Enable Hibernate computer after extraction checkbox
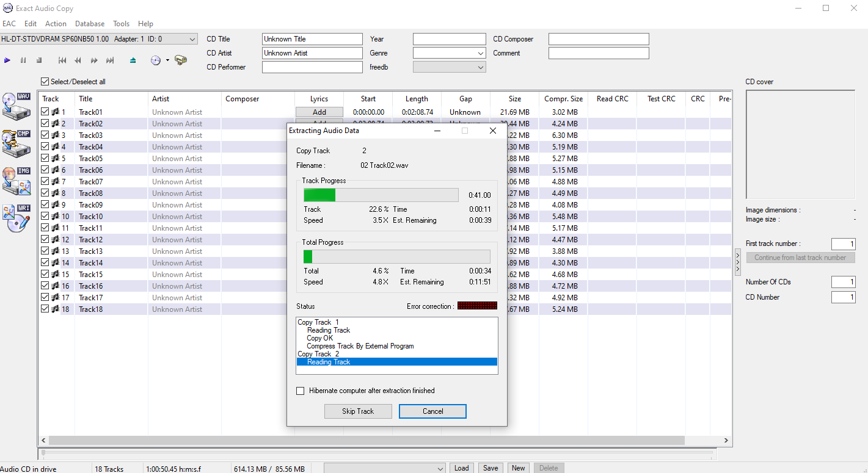Screen dimensions: 868x473 [300, 391]
